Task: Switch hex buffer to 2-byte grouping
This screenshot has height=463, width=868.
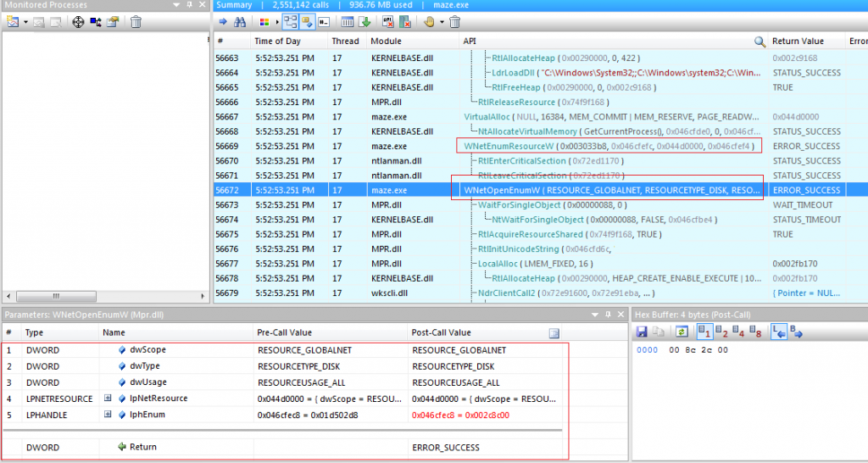Action: [721, 332]
